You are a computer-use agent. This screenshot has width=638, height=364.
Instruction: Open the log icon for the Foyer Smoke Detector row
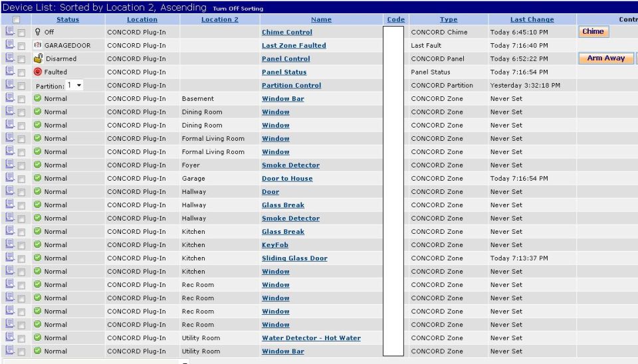tap(10, 164)
